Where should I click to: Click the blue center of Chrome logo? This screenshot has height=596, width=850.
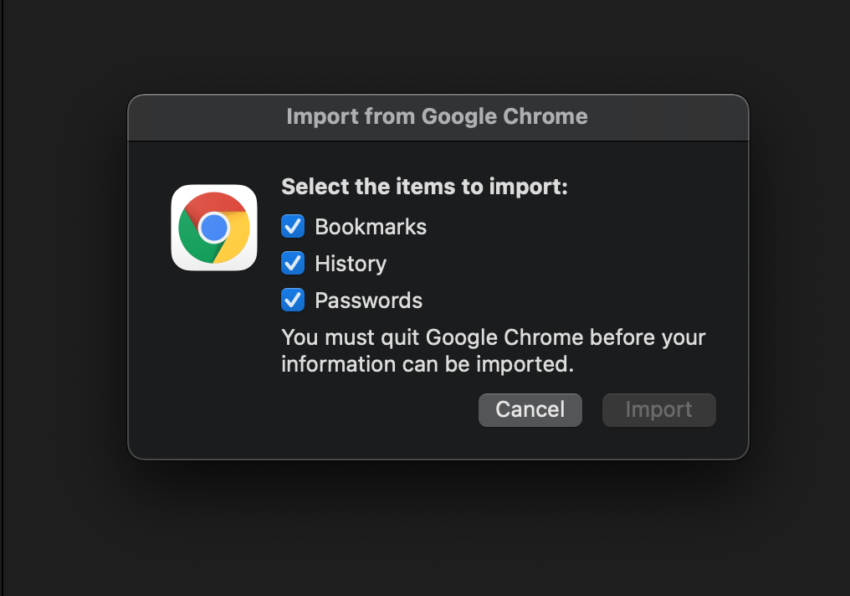tap(214, 229)
